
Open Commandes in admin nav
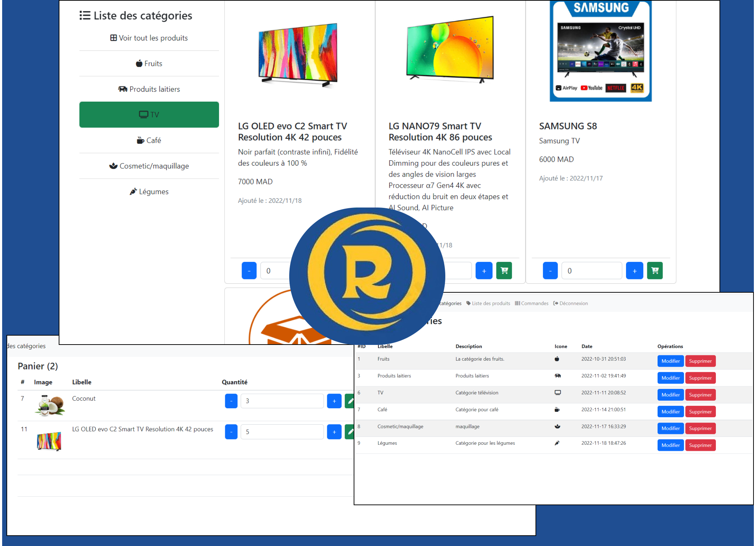point(532,303)
